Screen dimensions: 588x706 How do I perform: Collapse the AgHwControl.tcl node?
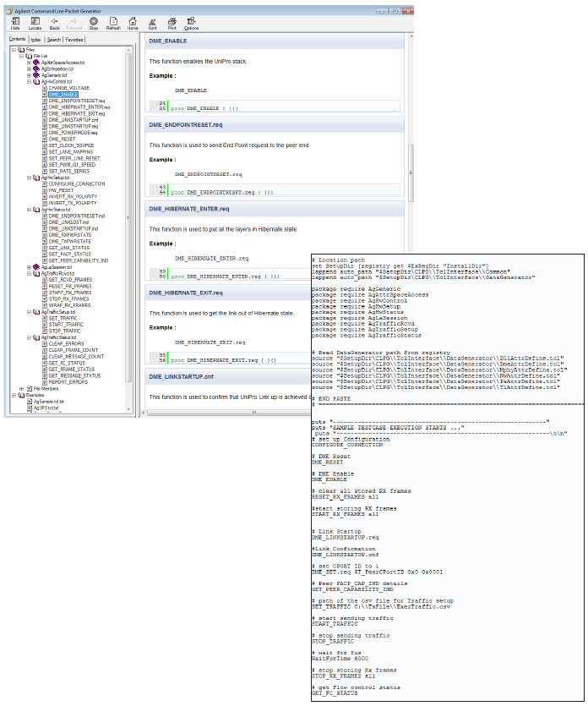(29, 82)
